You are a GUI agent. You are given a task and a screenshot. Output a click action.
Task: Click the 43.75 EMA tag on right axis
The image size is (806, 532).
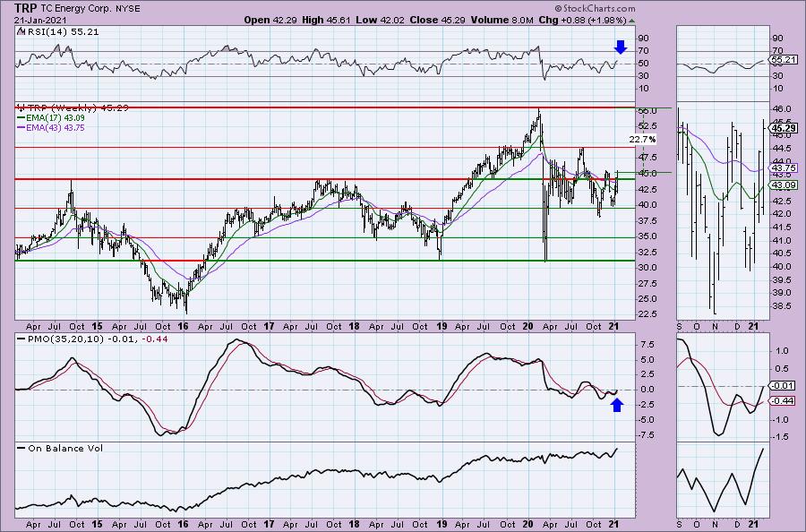[x=784, y=167]
